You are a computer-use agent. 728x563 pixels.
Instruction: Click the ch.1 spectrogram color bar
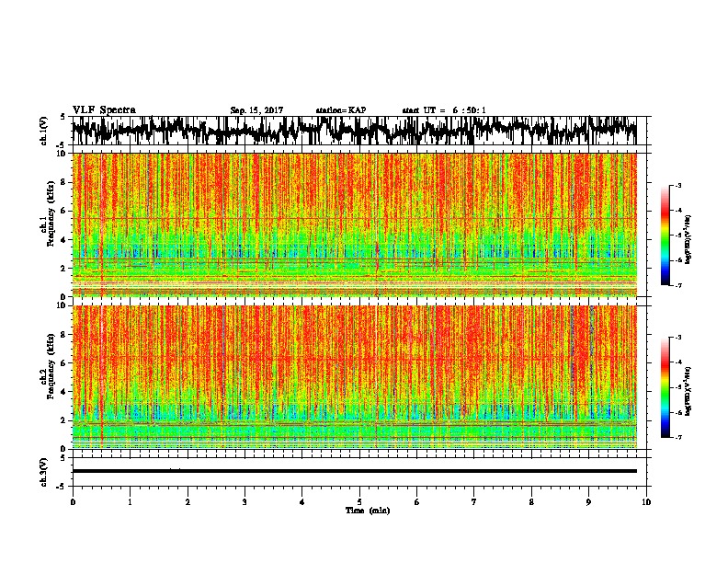pos(665,236)
